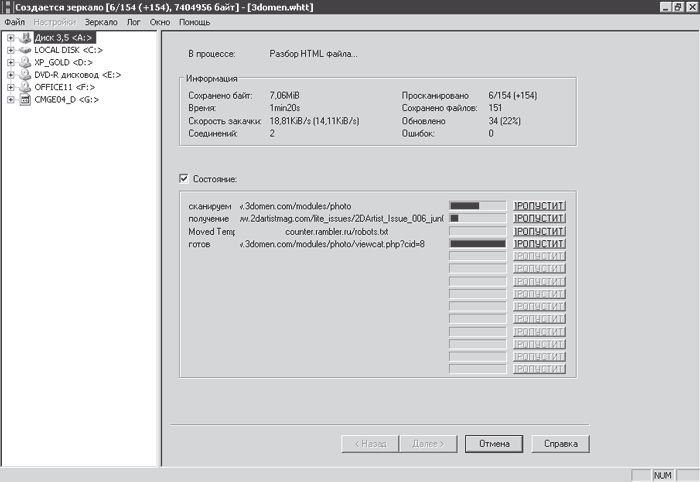The height and width of the screenshot is (482, 700).
Task: Click the counter.rambler.ru/robots.txt URL
Action: [337, 232]
